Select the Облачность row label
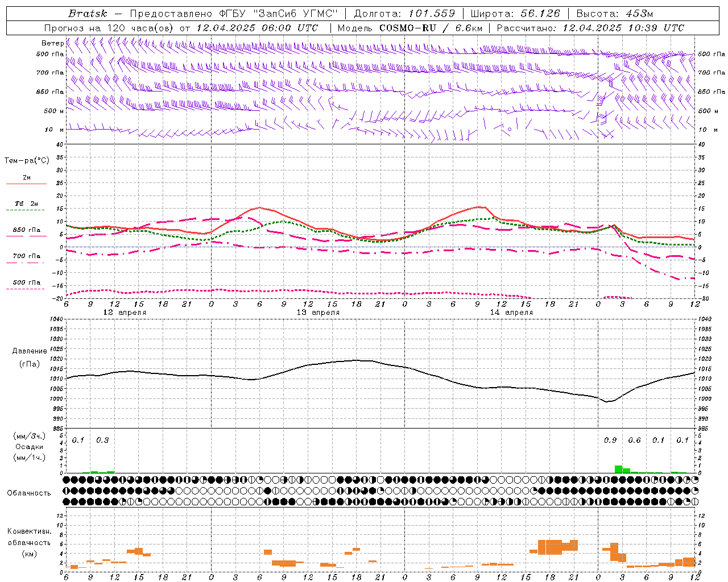This screenshot has width=728, height=582. click(x=29, y=493)
